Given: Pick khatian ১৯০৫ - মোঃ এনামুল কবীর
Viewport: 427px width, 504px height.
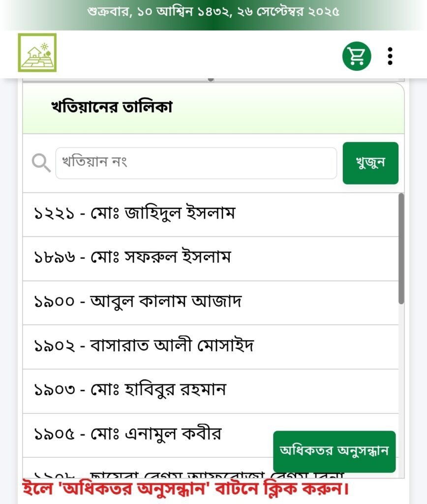Looking at the screenshot, I should click(x=128, y=435).
